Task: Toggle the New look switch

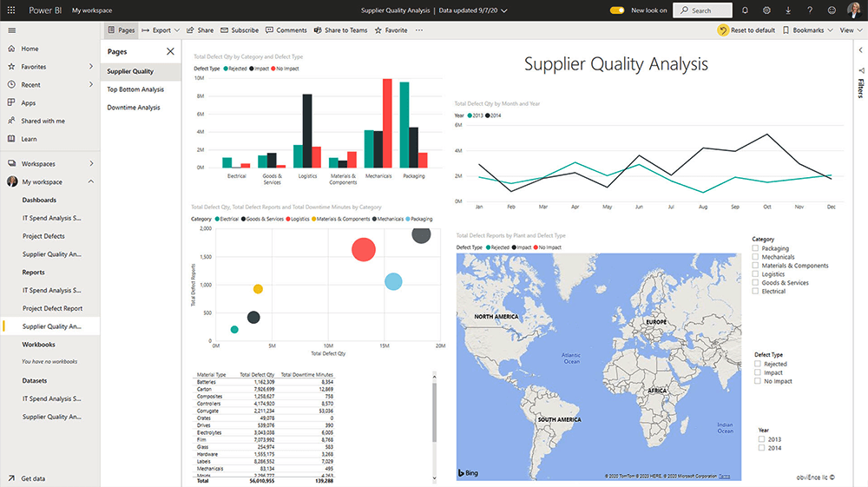Action: pyautogui.click(x=617, y=10)
